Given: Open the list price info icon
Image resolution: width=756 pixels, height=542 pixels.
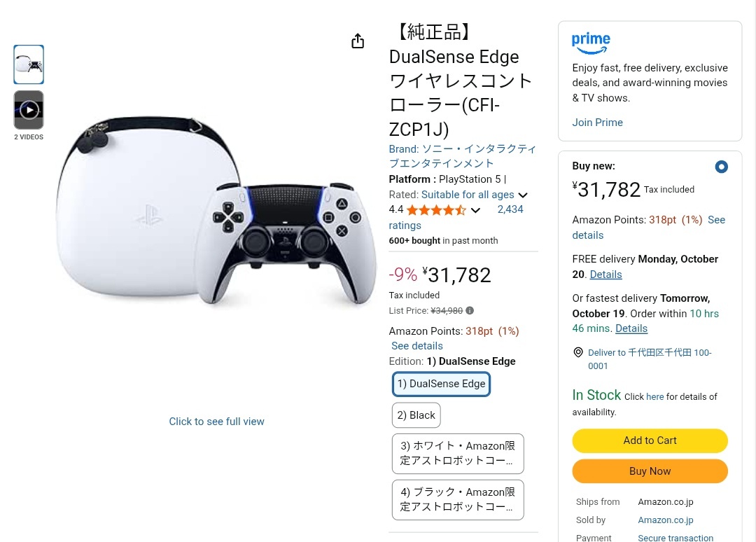Looking at the screenshot, I should pyautogui.click(x=470, y=310).
